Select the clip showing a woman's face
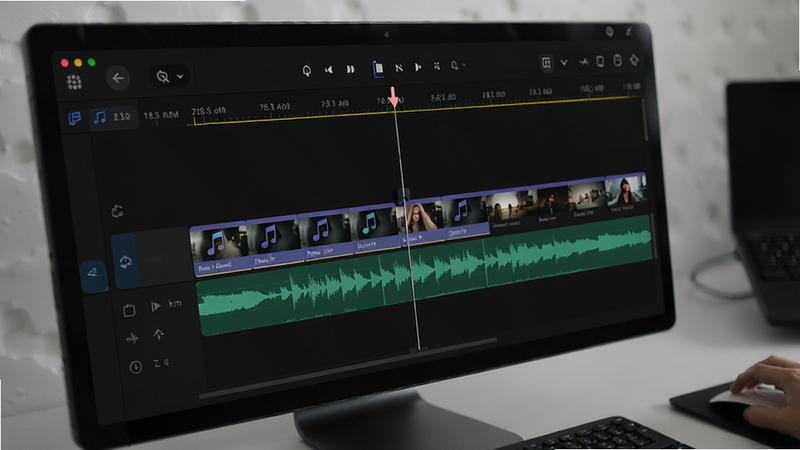 tap(423, 221)
